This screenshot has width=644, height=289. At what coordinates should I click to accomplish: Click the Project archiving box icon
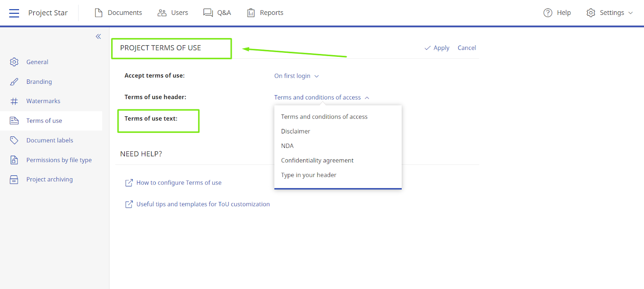tap(14, 180)
